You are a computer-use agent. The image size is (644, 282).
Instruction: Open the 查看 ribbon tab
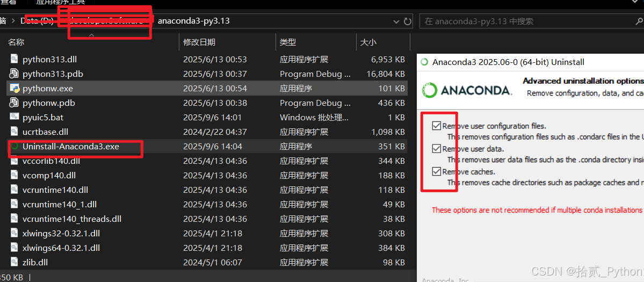coord(8,2)
